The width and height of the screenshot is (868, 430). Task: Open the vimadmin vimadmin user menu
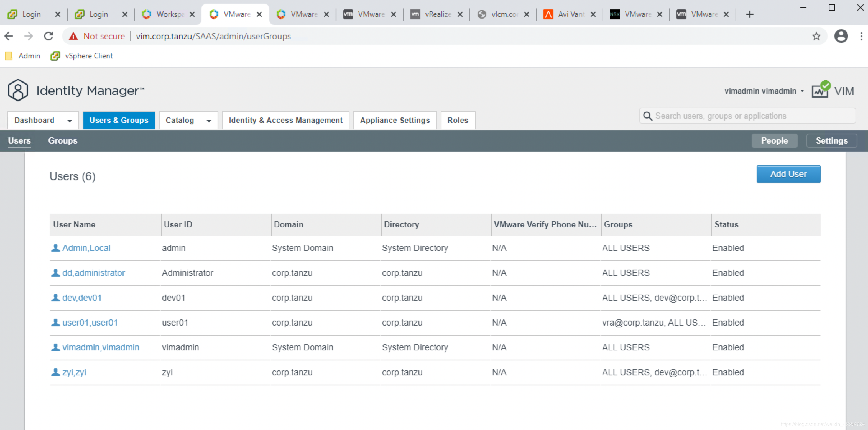764,91
